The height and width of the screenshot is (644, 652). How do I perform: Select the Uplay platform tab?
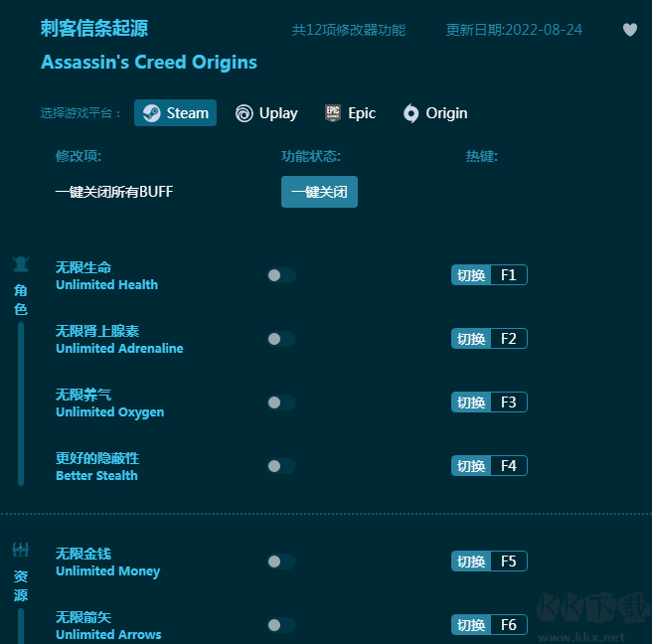pyautogui.click(x=266, y=113)
